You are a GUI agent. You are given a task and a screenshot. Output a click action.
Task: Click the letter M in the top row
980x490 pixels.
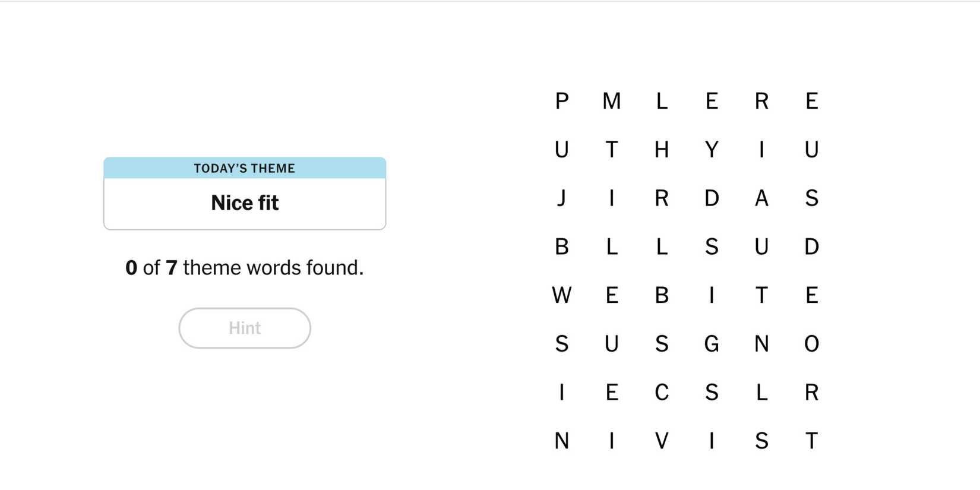pos(612,101)
